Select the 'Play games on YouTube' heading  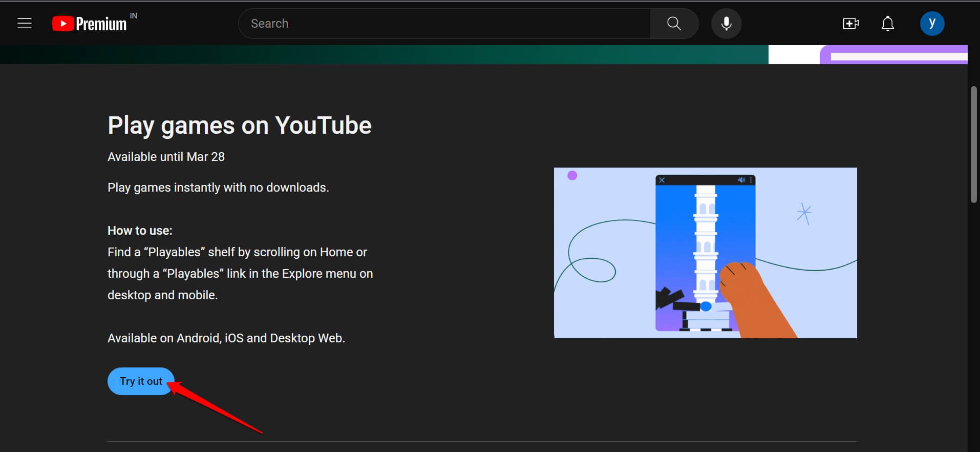click(x=240, y=126)
